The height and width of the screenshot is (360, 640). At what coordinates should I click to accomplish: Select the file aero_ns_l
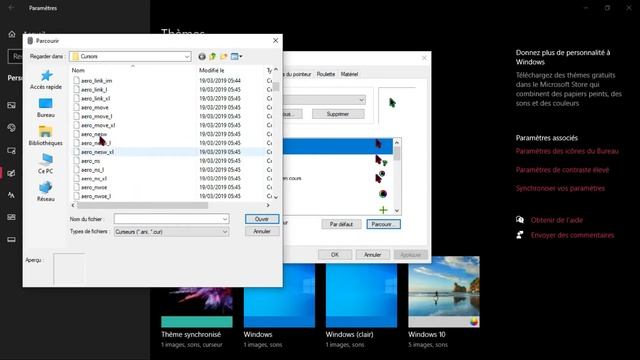click(x=92, y=170)
